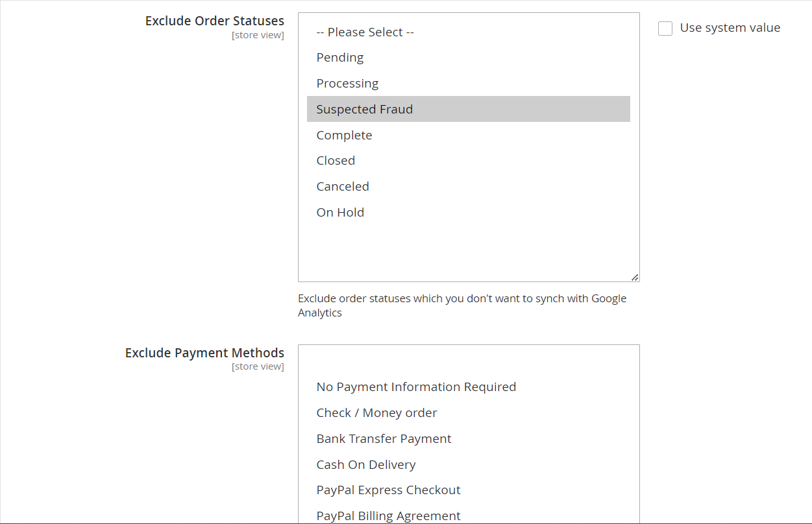Choose PayPal Billing Agreement option

click(388, 516)
